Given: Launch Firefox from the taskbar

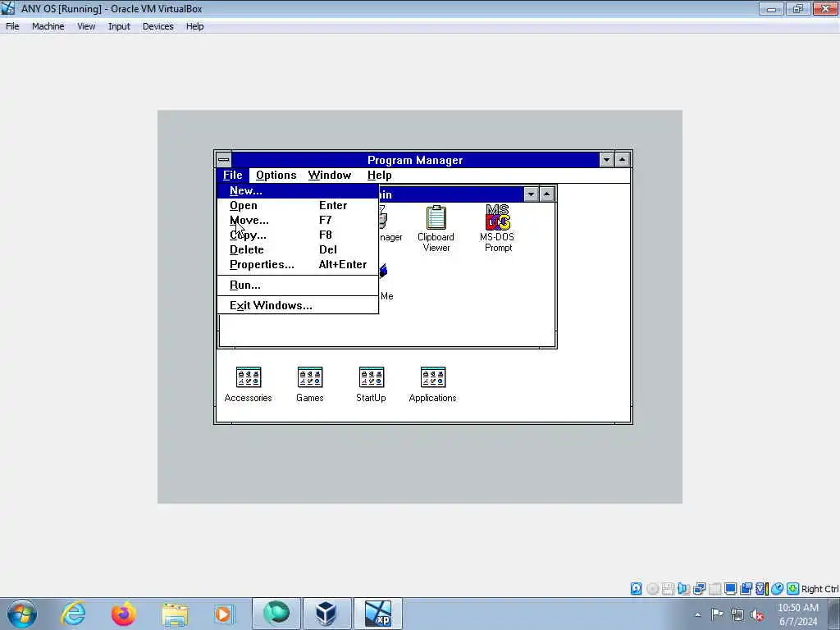Looking at the screenshot, I should (123, 614).
